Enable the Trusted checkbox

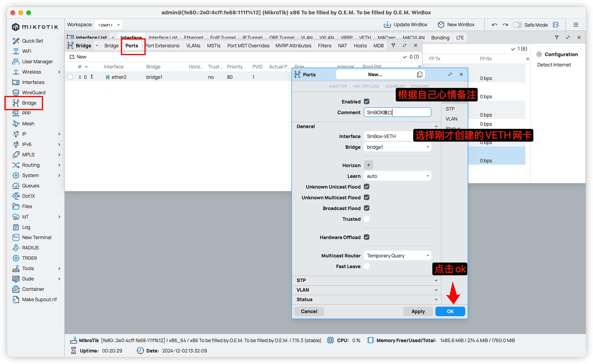tap(366, 219)
